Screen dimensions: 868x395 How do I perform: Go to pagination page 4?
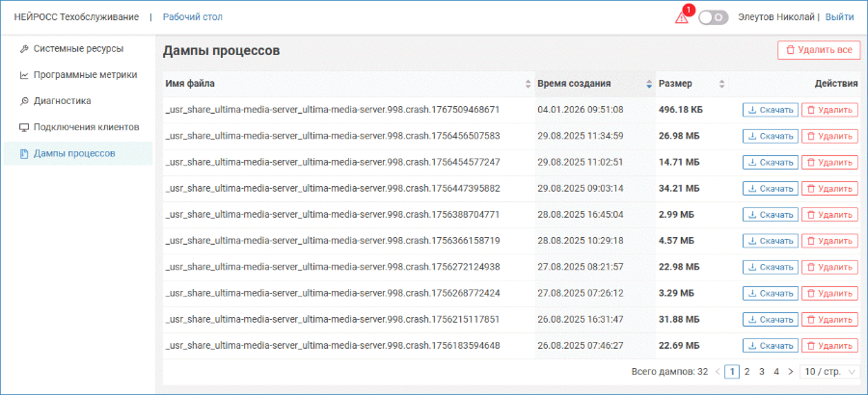776,372
